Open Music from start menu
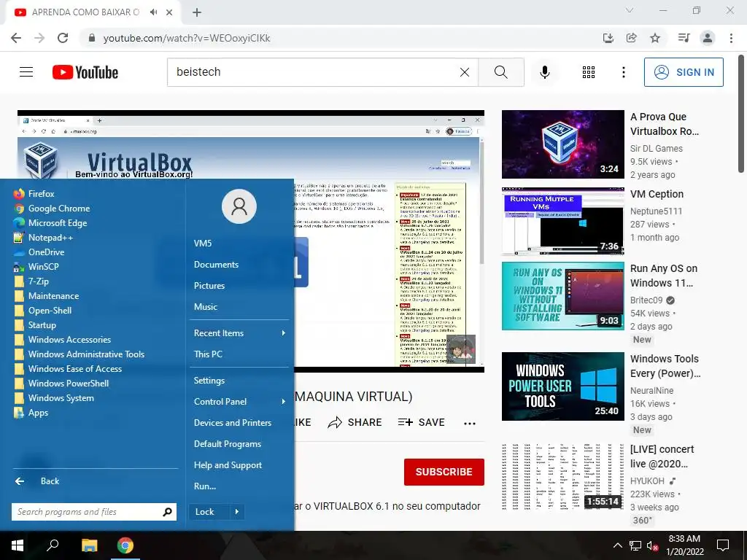Screen dimensions: 747x560 [x=205, y=307]
